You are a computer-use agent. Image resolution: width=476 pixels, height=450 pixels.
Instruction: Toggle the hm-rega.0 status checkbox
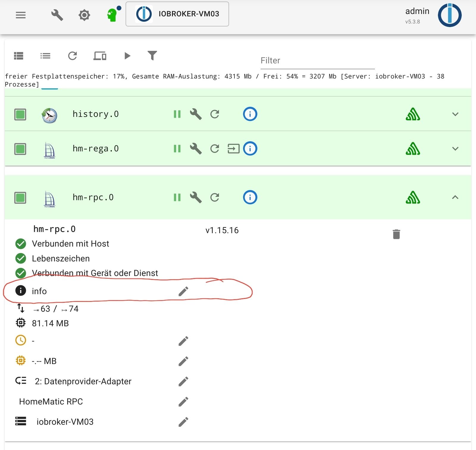(20, 149)
